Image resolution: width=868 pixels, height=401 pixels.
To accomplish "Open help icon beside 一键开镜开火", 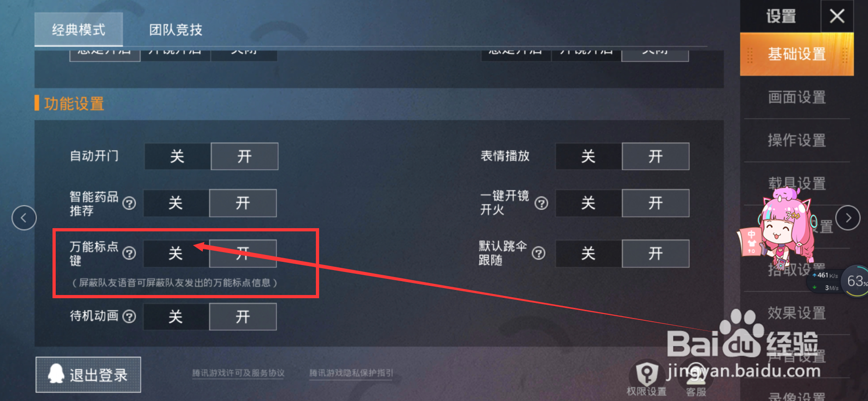I will (542, 203).
